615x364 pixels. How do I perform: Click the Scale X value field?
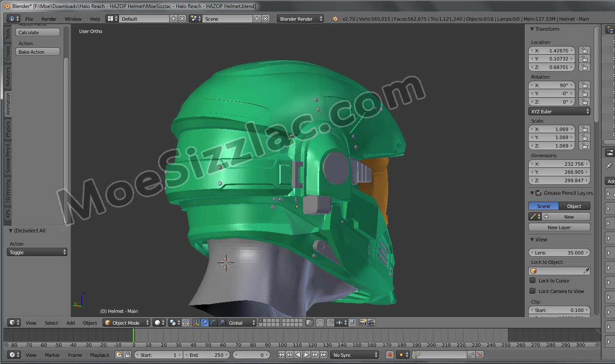(x=552, y=129)
